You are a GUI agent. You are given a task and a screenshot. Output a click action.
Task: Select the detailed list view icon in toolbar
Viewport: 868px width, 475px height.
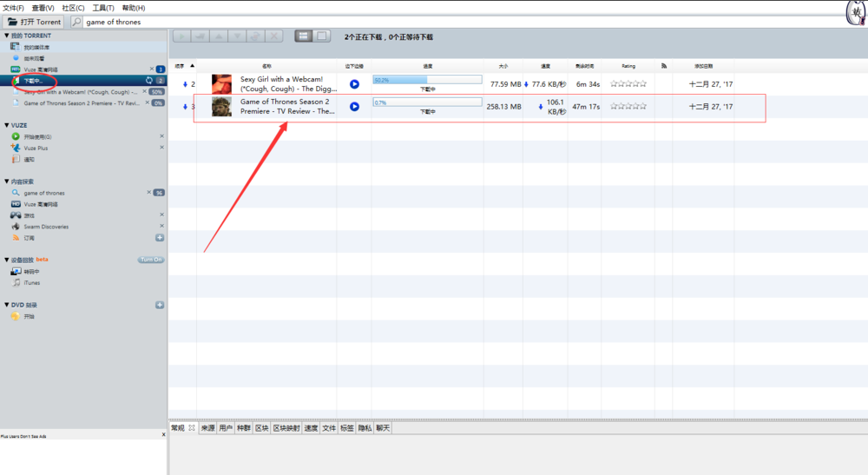click(303, 36)
